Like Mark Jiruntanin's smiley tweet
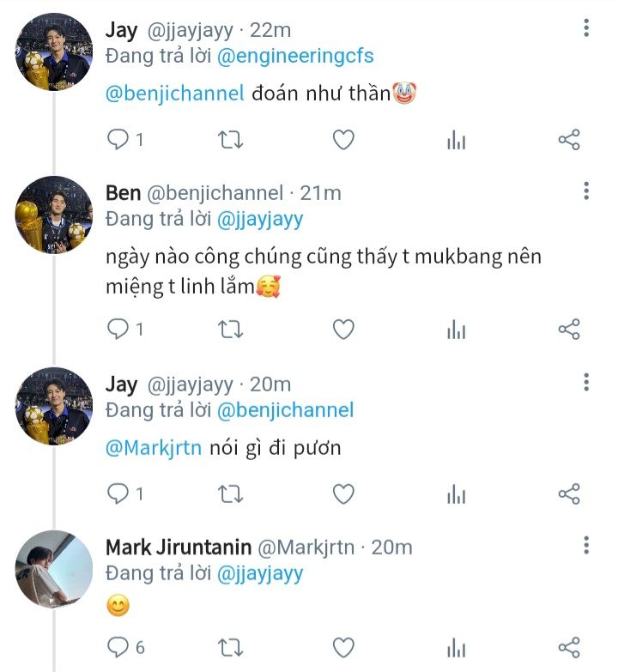Image resolution: width=618 pixels, height=672 pixels. coord(343,647)
